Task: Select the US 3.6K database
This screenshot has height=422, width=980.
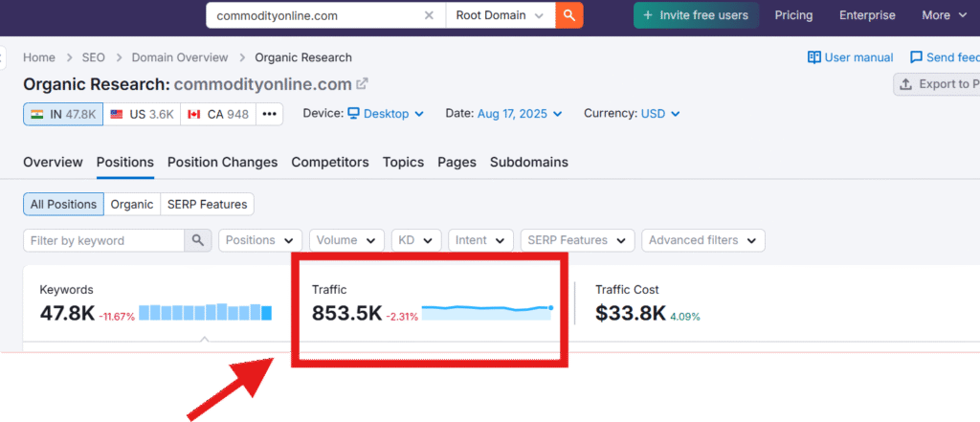Action: (x=142, y=115)
